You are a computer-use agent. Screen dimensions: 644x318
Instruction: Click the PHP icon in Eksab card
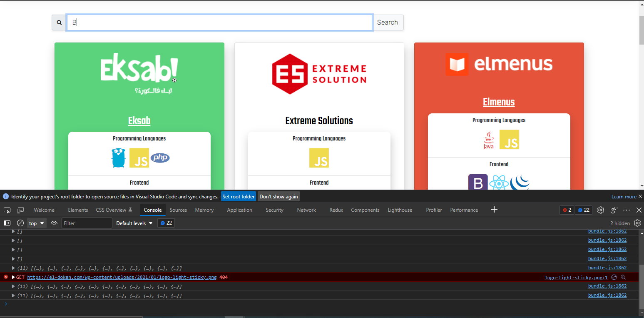(x=160, y=158)
